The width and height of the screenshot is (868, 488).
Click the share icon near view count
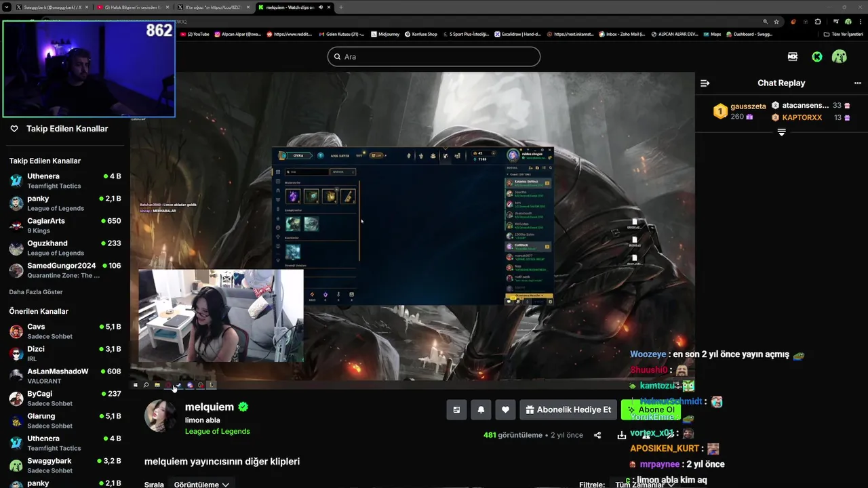click(x=597, y=435)
